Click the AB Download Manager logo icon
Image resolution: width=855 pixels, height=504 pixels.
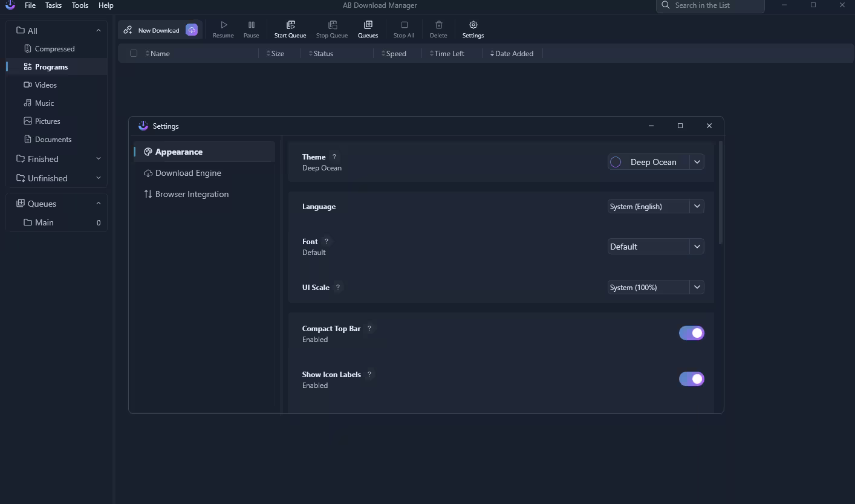pos(10,5)
